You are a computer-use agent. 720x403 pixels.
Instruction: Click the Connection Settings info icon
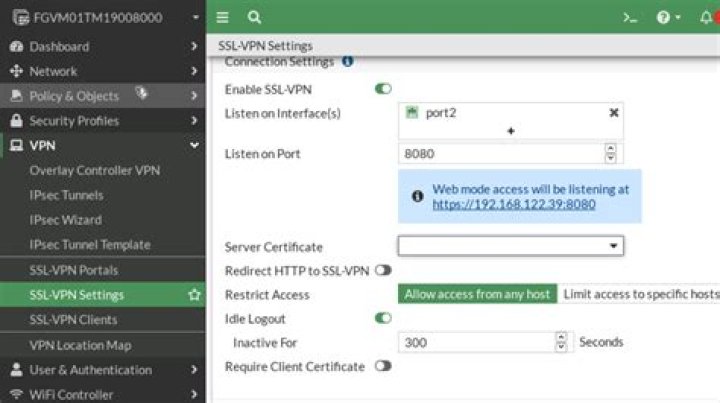(348, 62)
